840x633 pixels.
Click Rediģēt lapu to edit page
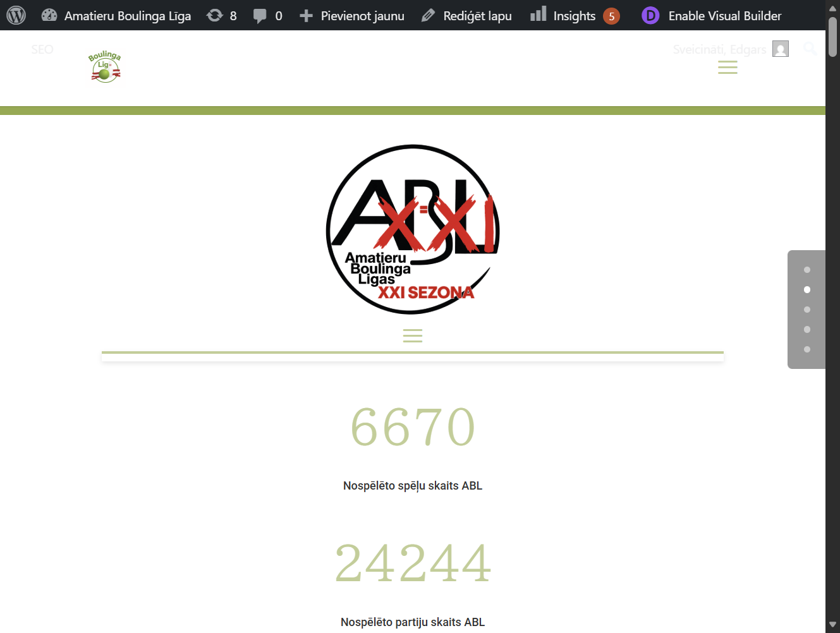point(466,15)
